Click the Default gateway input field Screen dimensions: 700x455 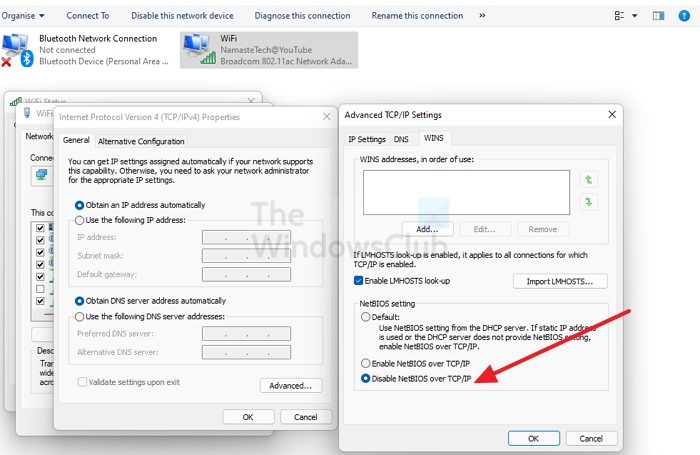click(246, 275)
